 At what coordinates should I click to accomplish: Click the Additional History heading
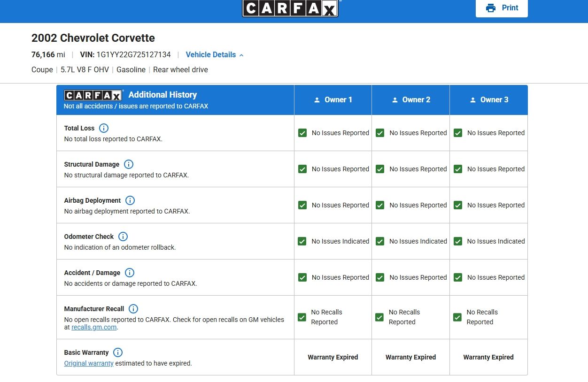[162, 94]
